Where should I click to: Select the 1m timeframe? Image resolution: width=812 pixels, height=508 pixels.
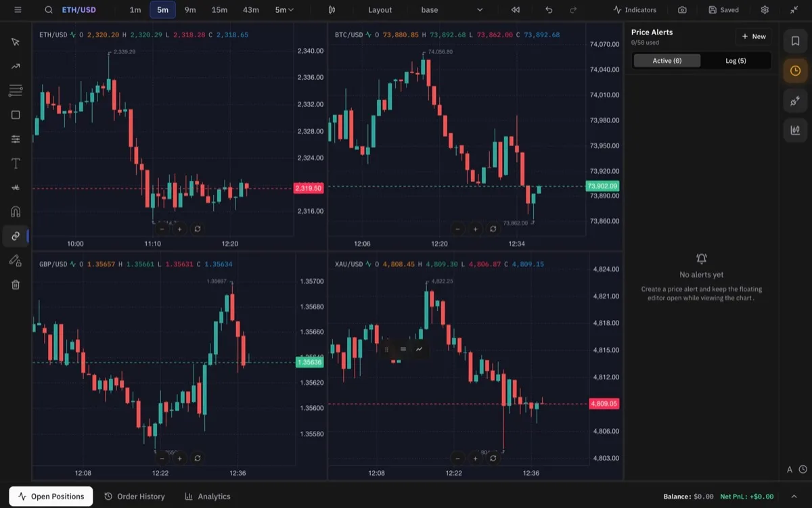135,10
